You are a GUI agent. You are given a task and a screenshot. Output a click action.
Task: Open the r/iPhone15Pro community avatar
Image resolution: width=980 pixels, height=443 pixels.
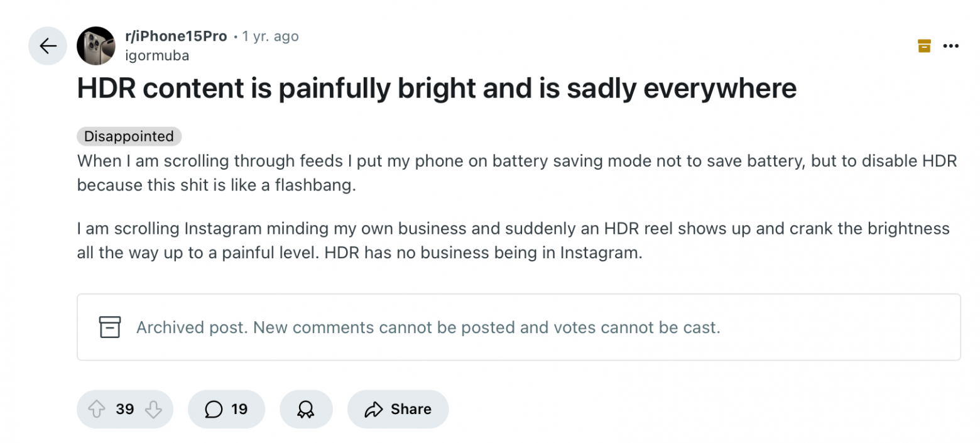tap(95, 46)
